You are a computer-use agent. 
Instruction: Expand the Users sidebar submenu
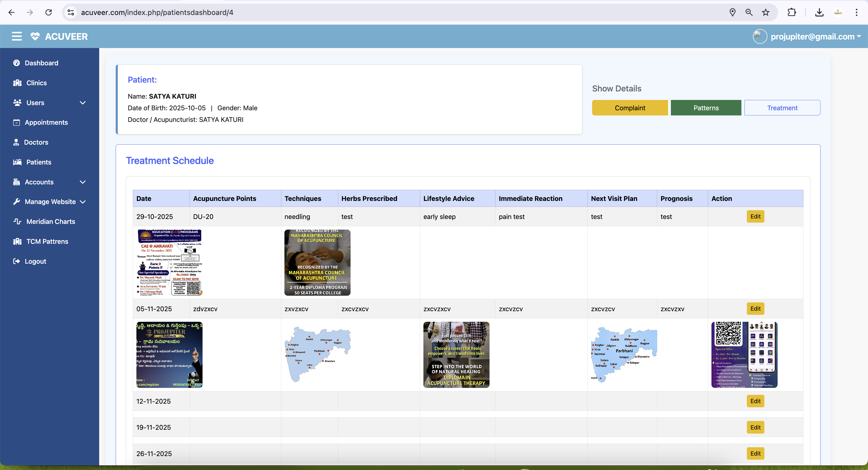click(83, 103)
